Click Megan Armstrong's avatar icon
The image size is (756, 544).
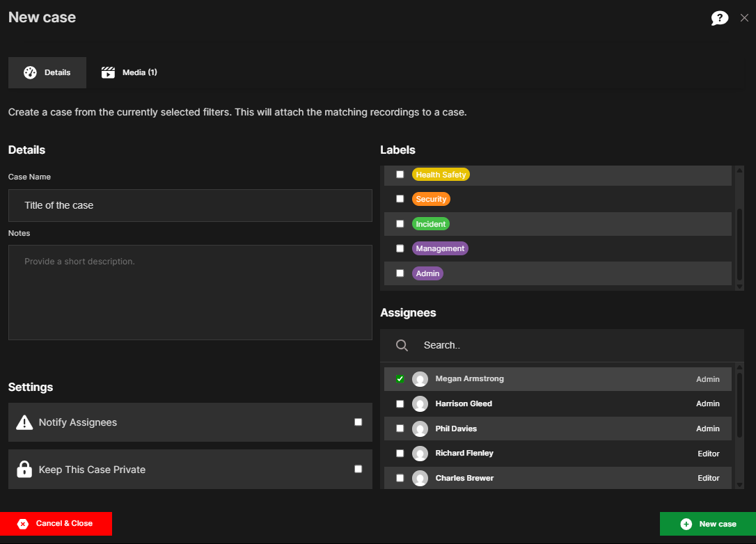(x=420, y=379)
